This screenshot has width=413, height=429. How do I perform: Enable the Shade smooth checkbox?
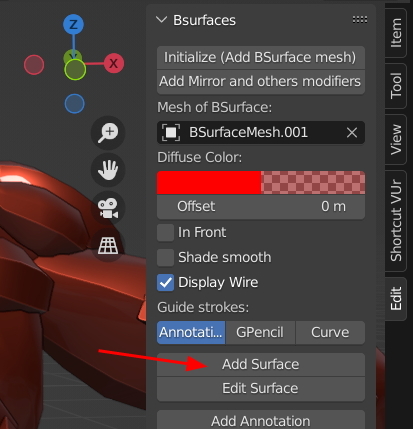point(165,258)
